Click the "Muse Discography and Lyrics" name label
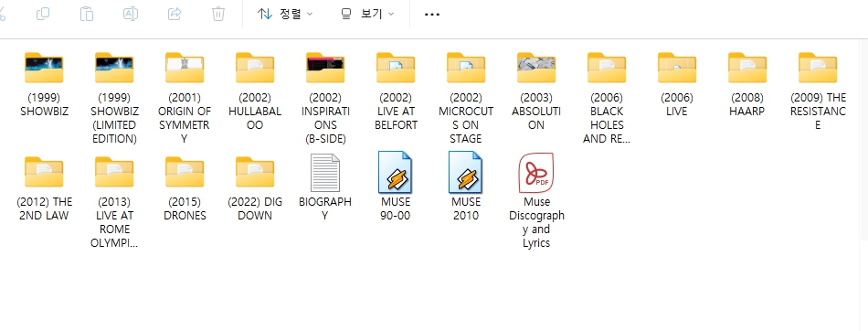The image size is (868, 331). (535, 222)
